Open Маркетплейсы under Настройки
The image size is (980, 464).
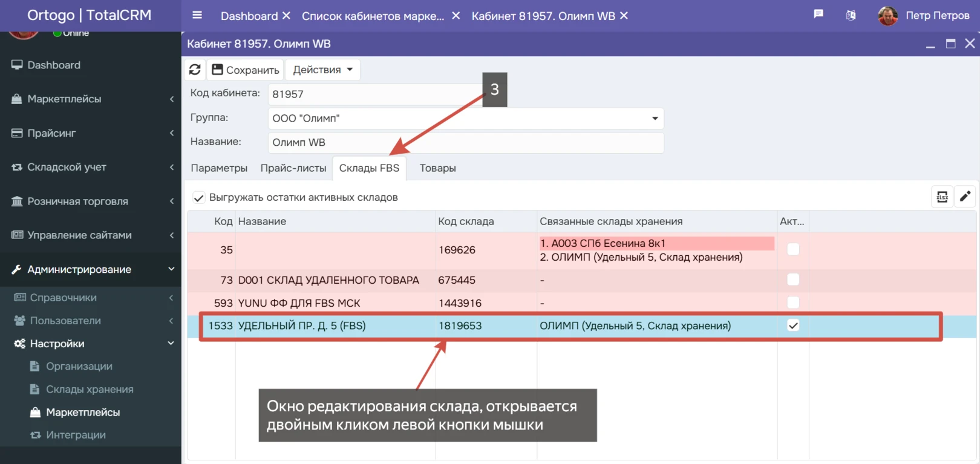point(83,412)
